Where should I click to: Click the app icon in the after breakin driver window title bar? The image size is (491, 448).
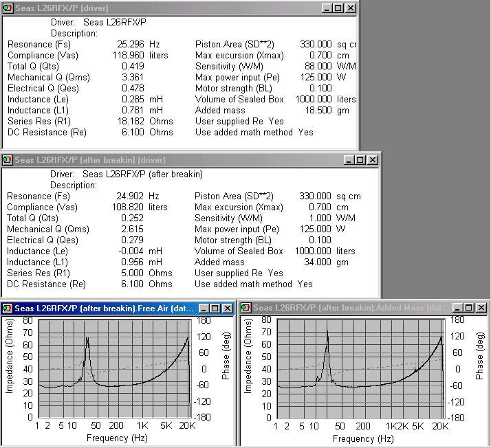coord(7,160)
